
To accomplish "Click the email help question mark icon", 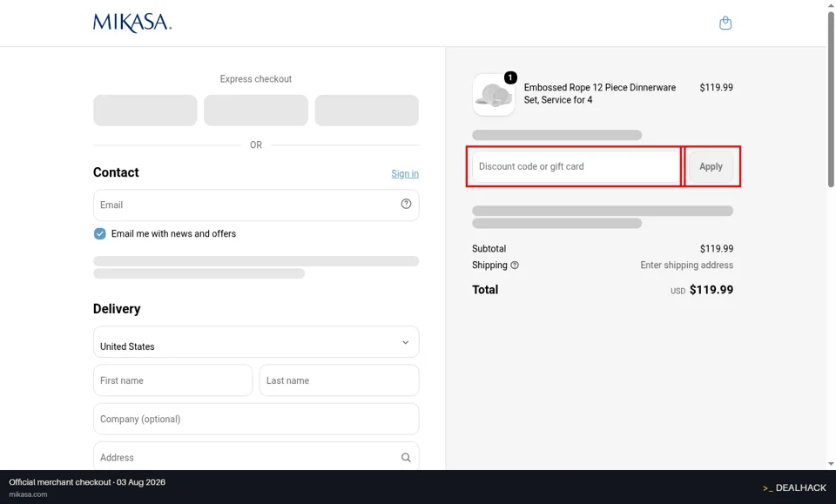I will pos(406,204).
